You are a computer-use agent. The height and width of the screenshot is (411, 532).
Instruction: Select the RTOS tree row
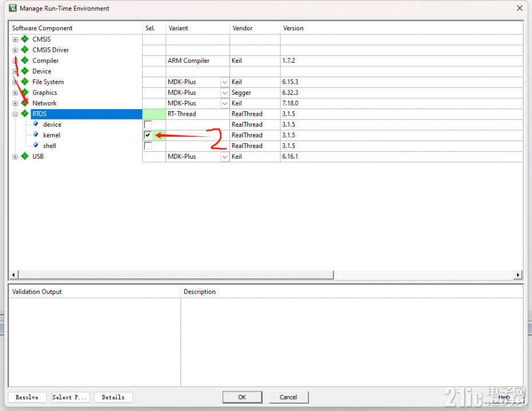(x=87, y=114)
